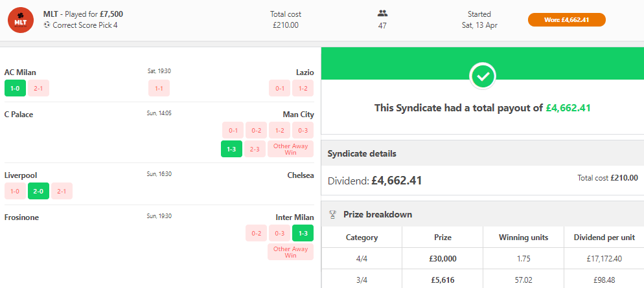Choose Man City's Other Away Win option
Viewport: 644px width, 288px height.
coord(290,149)
